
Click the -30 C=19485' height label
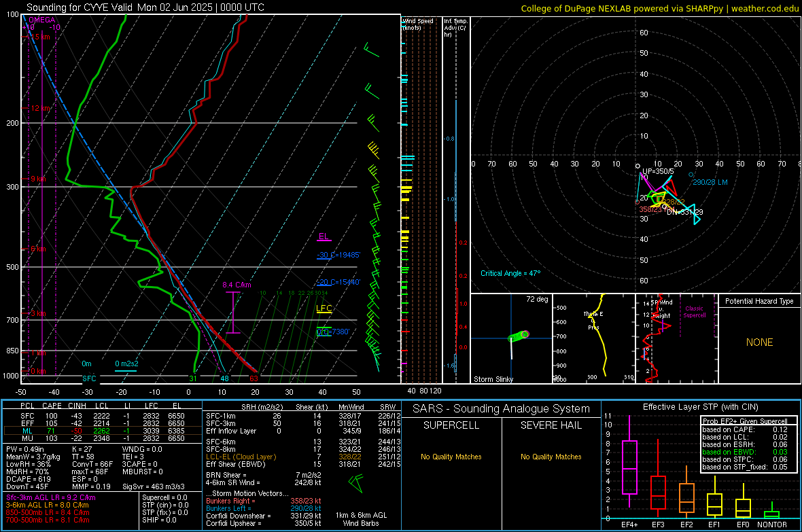(338, 255)
